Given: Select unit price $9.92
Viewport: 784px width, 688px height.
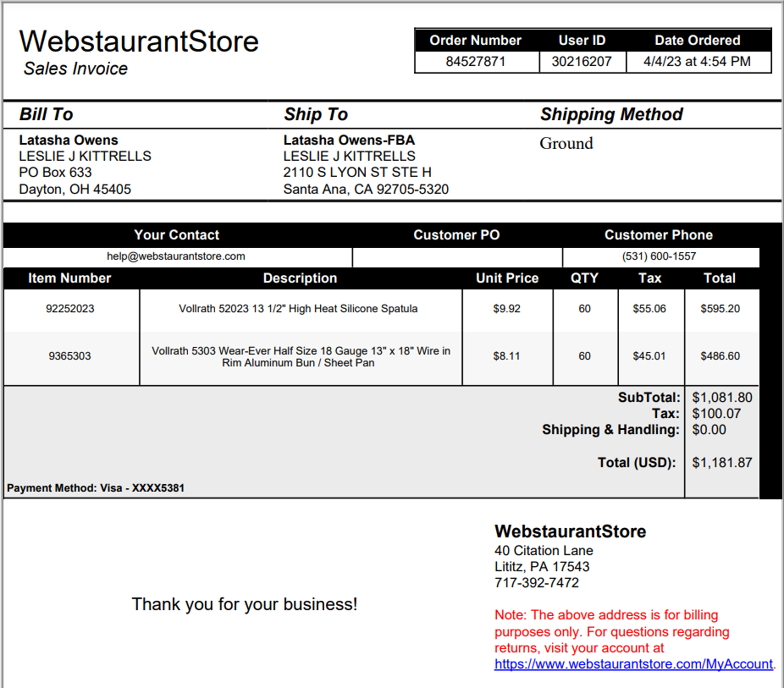Looking at the screenshot, I should (x=506, y=309).
